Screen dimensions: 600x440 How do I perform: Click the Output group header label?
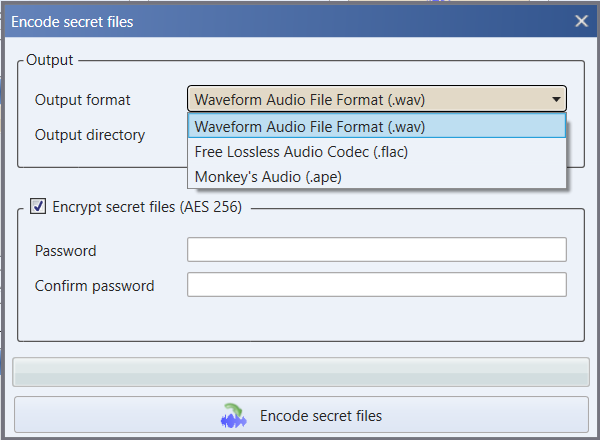tap(50, 60)
